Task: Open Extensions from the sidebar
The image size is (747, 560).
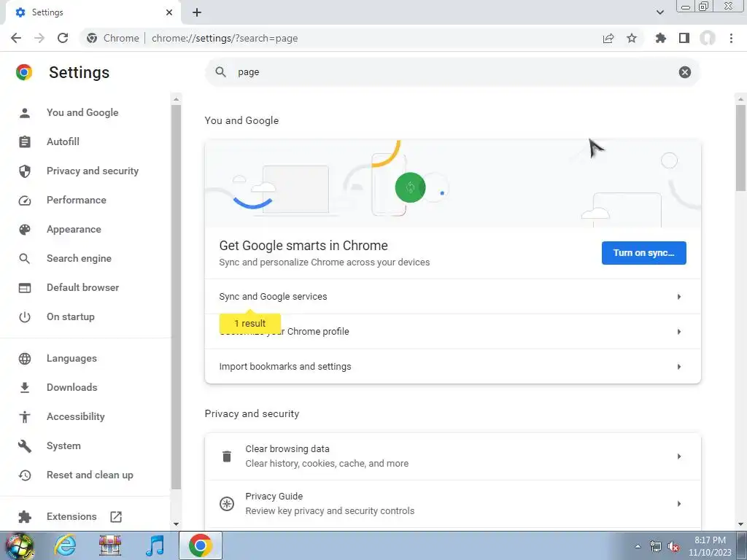Action: [71, 516]
